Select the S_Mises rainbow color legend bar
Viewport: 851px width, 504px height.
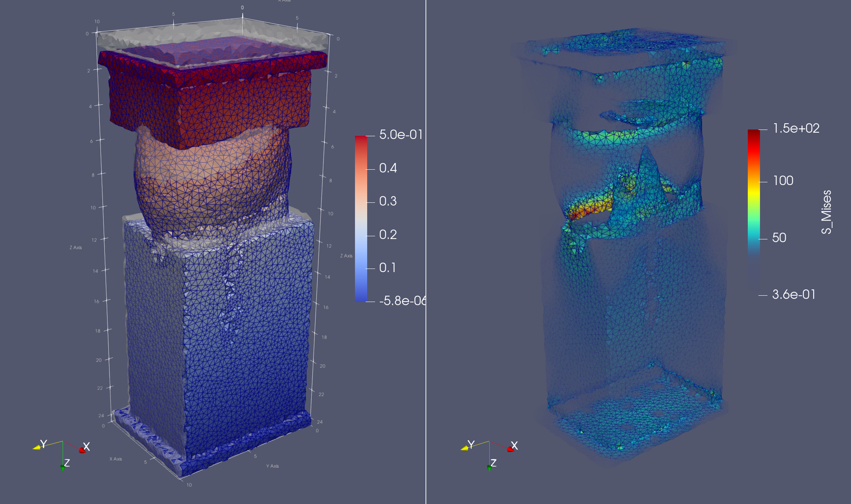click(754, 212)
